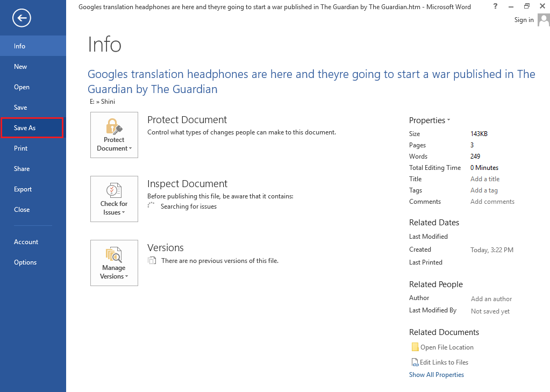Click the back arrow circle icon
Screen dimensions: 550x392
coord(22,18)
